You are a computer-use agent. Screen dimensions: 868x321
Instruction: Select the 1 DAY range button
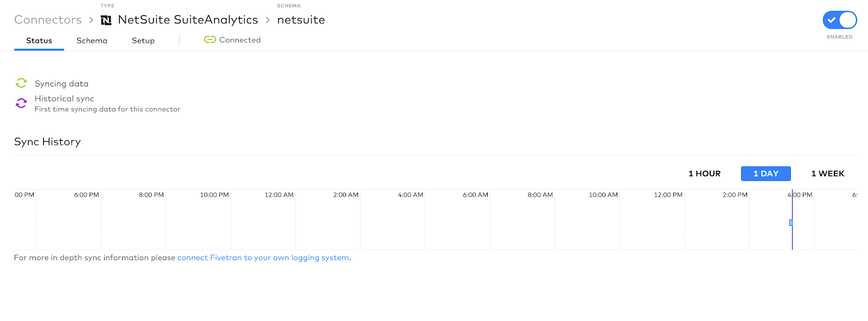tap(765, 174)
